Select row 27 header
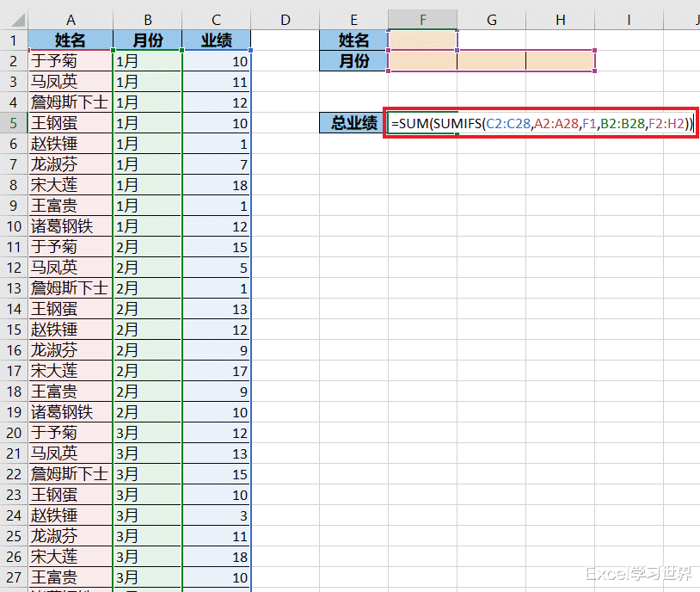This screenshot has height=592, width=700. coord(14,577)
